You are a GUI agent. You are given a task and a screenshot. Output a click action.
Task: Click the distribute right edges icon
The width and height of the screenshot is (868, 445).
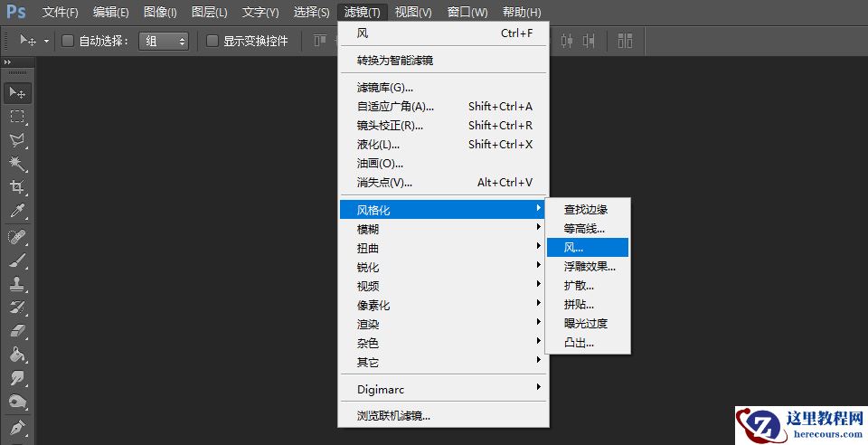coord(589,41)
